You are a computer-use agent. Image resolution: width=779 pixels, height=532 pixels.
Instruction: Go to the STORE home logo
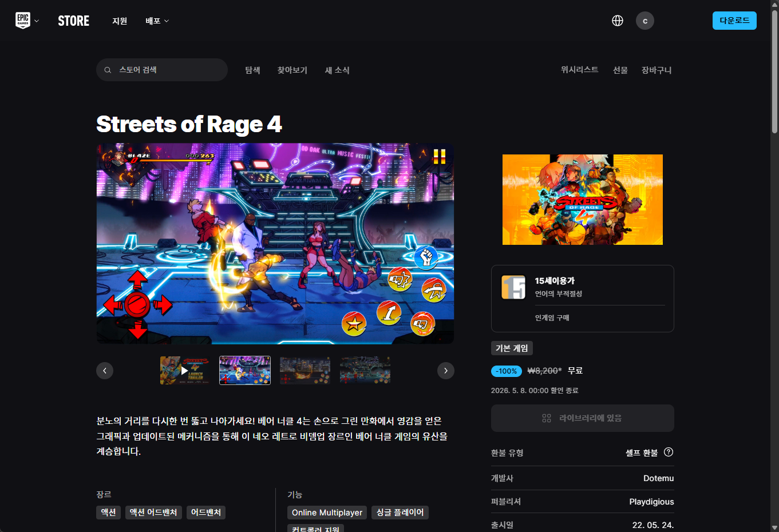tap(74, 21)
